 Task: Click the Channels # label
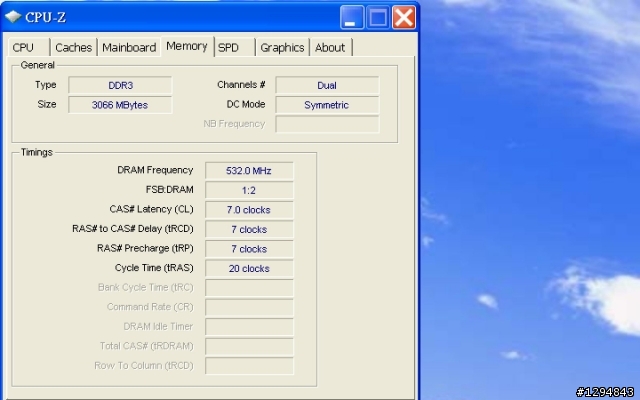(241, 85)
